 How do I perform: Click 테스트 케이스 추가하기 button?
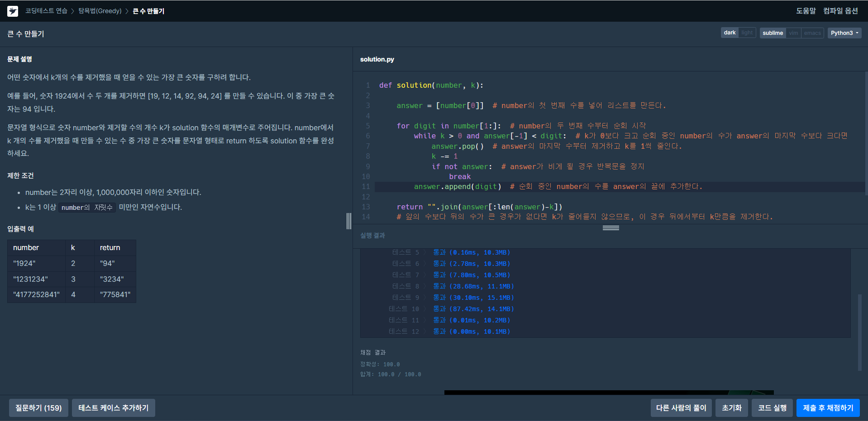114,408
